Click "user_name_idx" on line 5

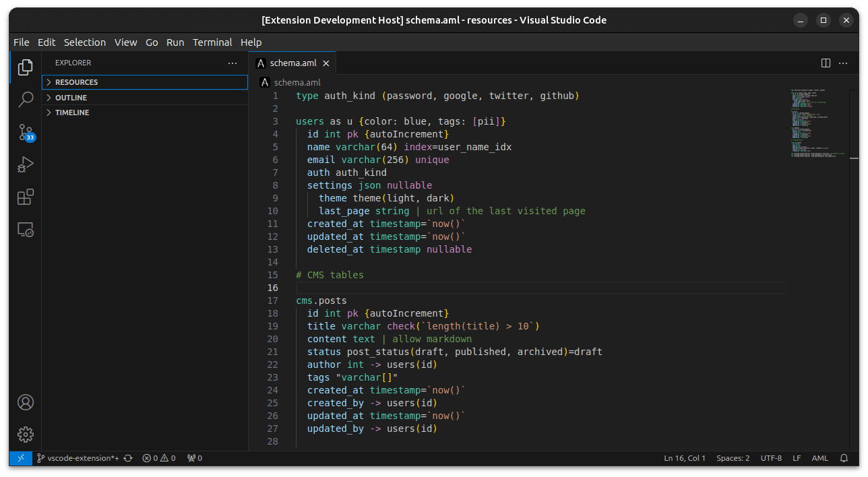pyautogui.click(x=475, y=147)
